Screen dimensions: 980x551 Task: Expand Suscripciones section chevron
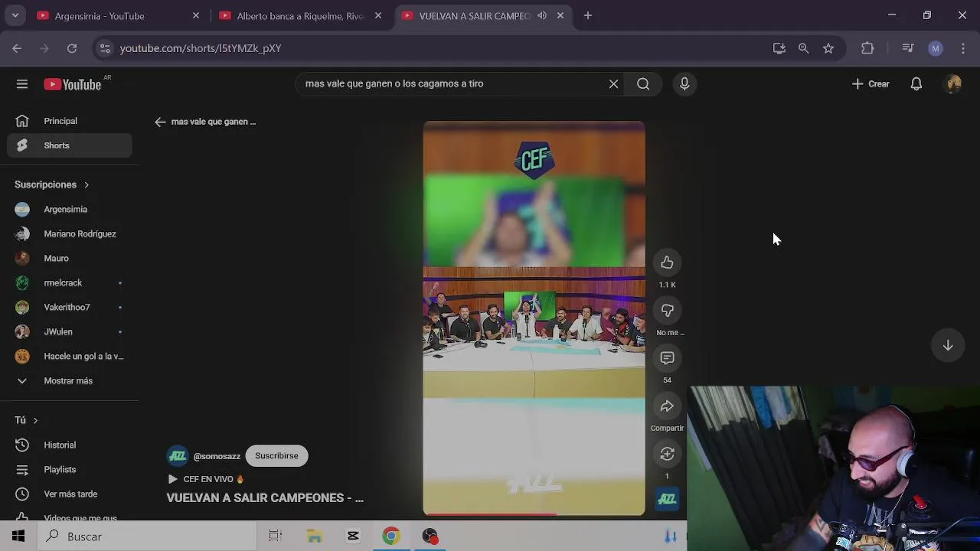coord(87,184)
